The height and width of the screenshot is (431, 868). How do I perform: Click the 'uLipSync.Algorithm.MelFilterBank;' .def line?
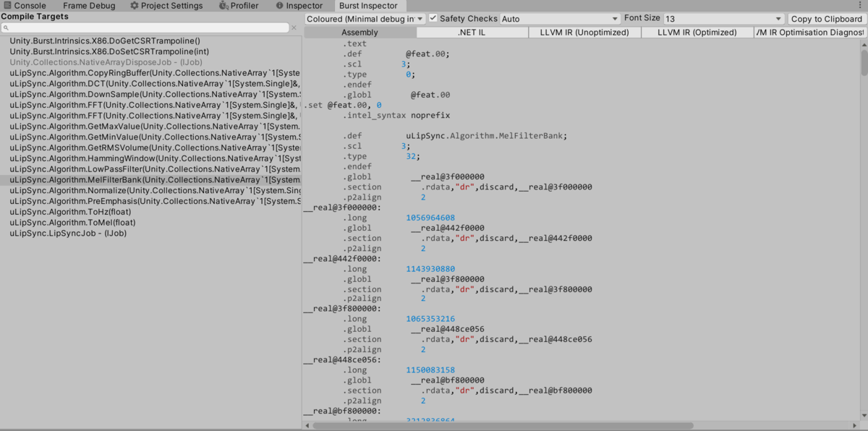(486, 135)
